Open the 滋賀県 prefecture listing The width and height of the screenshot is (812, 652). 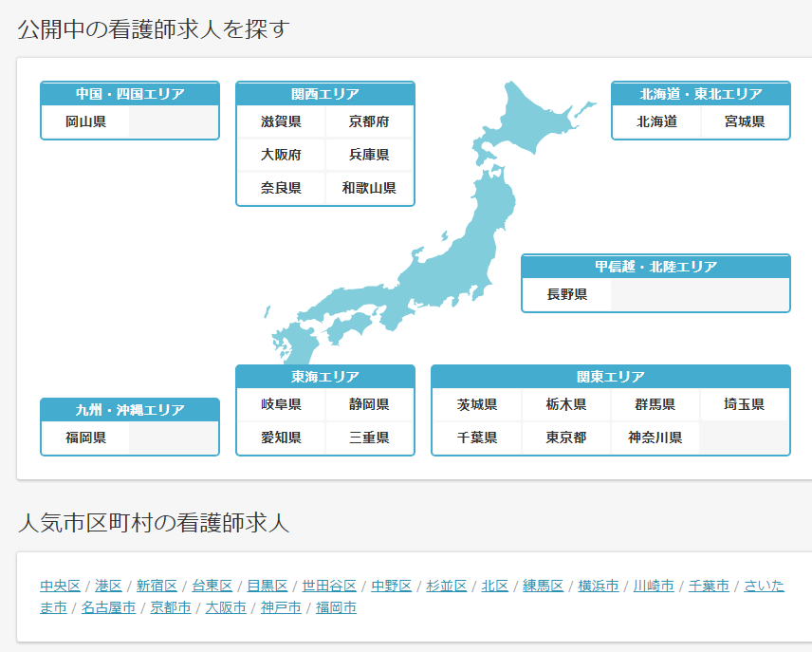[281, 121]
